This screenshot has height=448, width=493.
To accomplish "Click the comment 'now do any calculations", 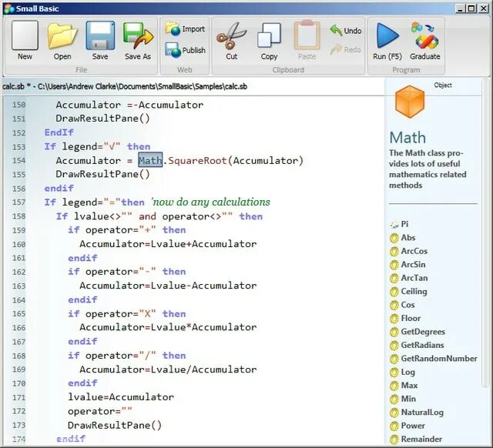I will coord(210,202).
